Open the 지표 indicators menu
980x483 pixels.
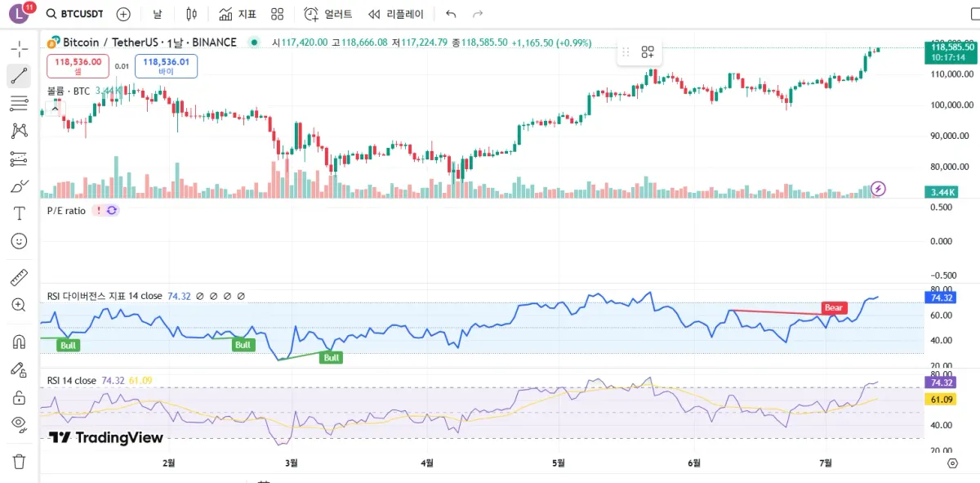pos(238,14)
